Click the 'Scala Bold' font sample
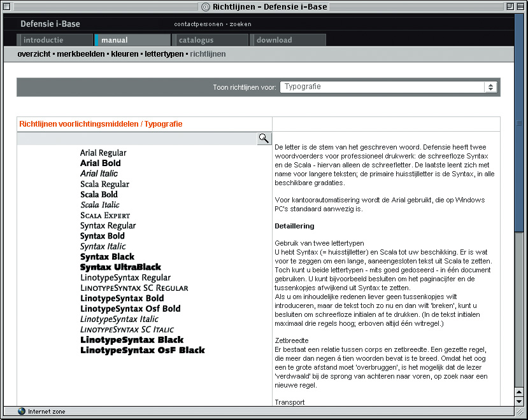 point(99,195)
